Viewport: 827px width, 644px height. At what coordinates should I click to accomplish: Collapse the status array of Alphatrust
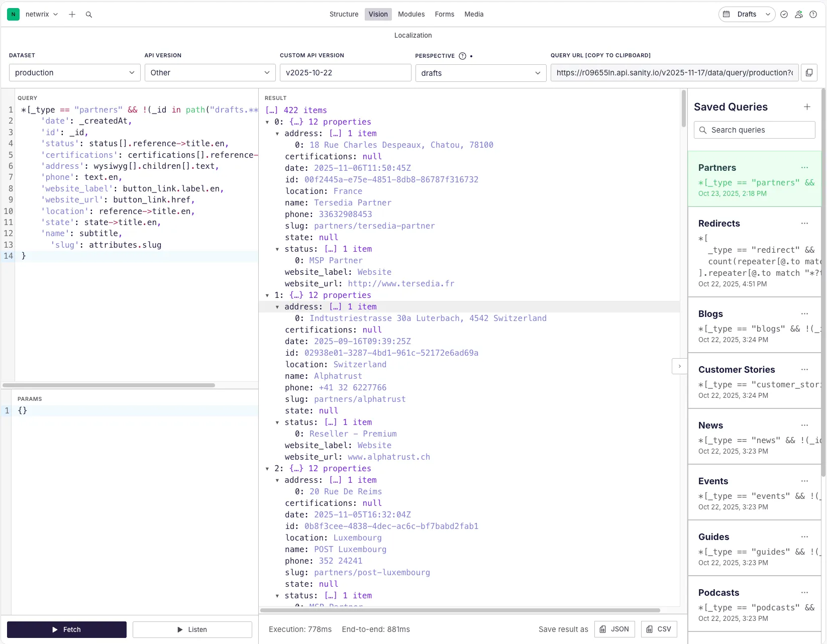[277, 422]
